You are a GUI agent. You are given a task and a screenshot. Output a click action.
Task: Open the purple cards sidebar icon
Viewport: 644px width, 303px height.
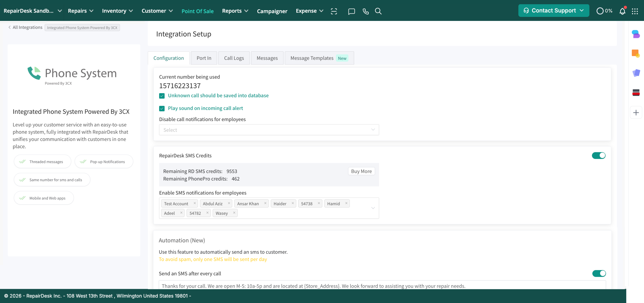tap(636, 73)
